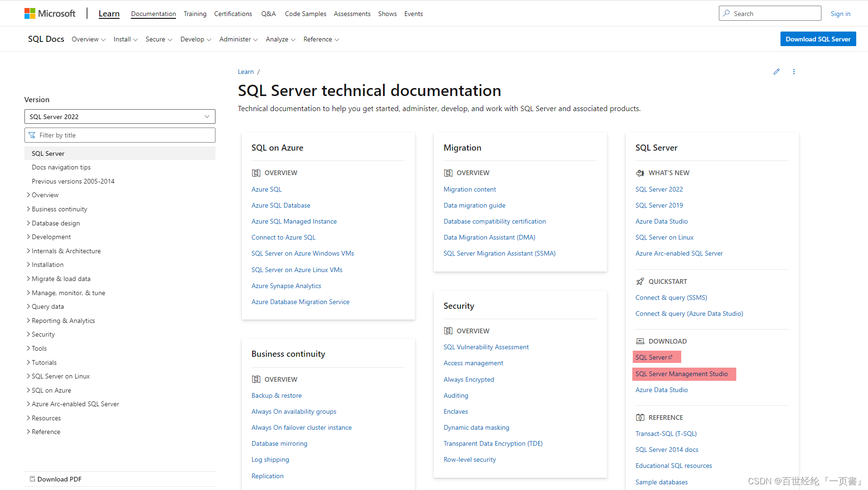
Task: Open Transact-SQL (T-SQL) reference link
Action: [x=666, y=434]
